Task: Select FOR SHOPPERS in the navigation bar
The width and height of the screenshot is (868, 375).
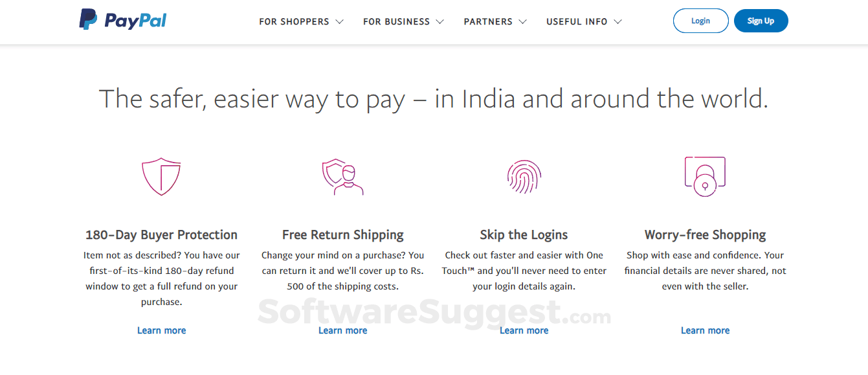Action: click(x=293, y=21)
